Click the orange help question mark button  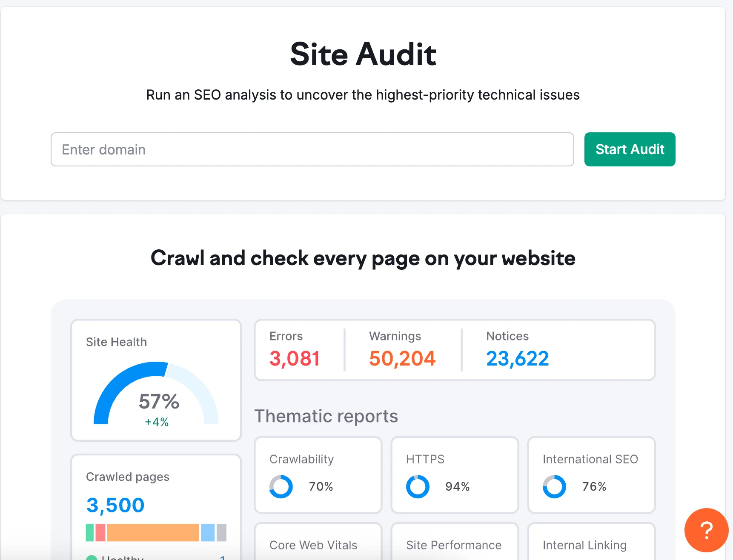(706, 530)
